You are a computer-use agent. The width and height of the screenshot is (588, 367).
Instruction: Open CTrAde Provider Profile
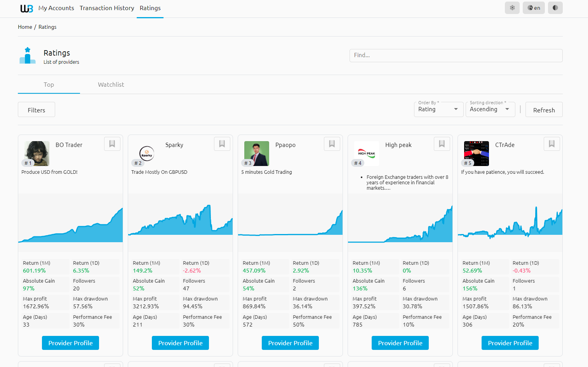[510, 343]
